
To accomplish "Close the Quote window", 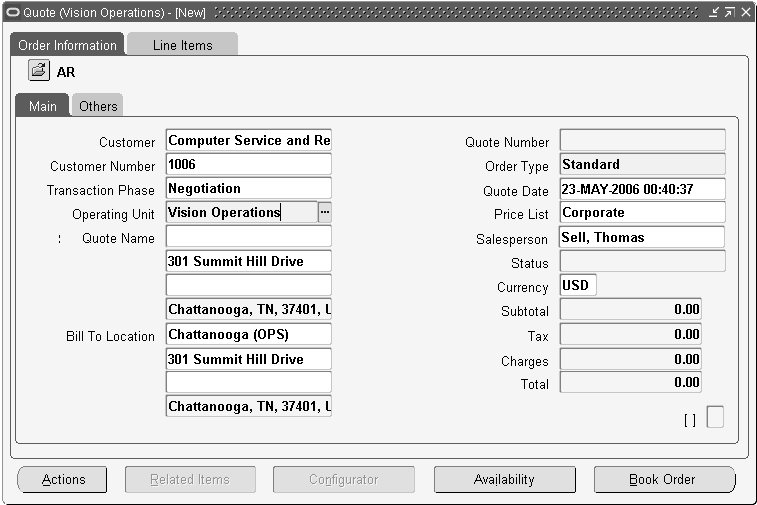I will click(x=746, y=12).
